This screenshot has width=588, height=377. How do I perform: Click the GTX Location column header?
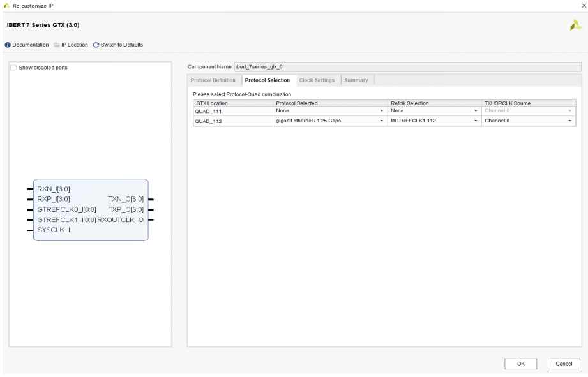click(233, 103)
